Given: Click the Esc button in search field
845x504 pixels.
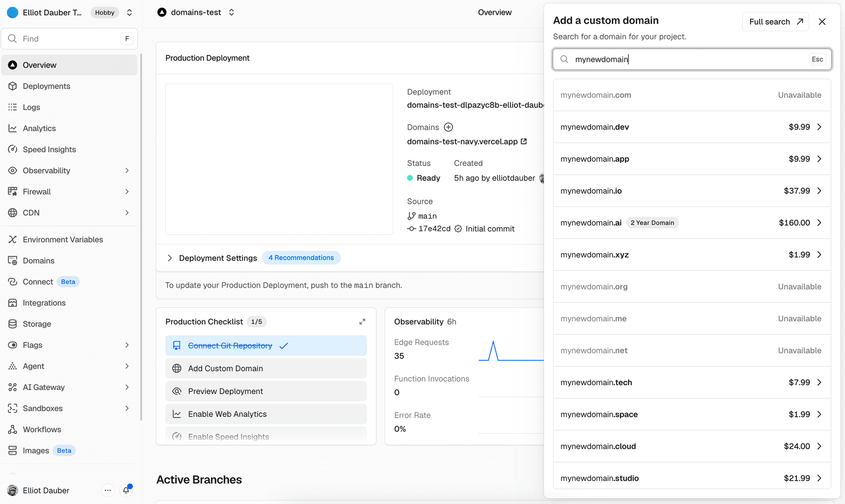Looking at the screenshot, I should [x=817, y=59].
